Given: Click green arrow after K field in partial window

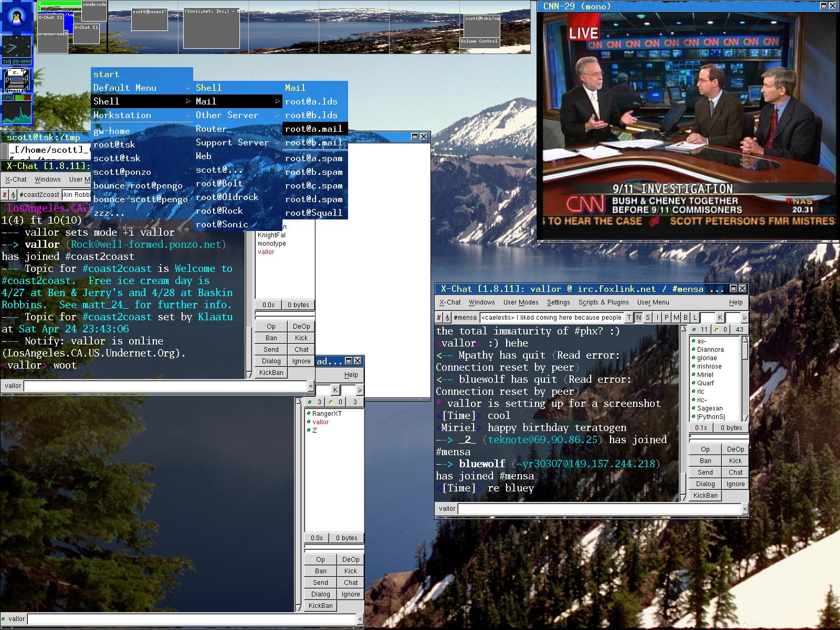Looking at the screenshot, I should (360, 390).
